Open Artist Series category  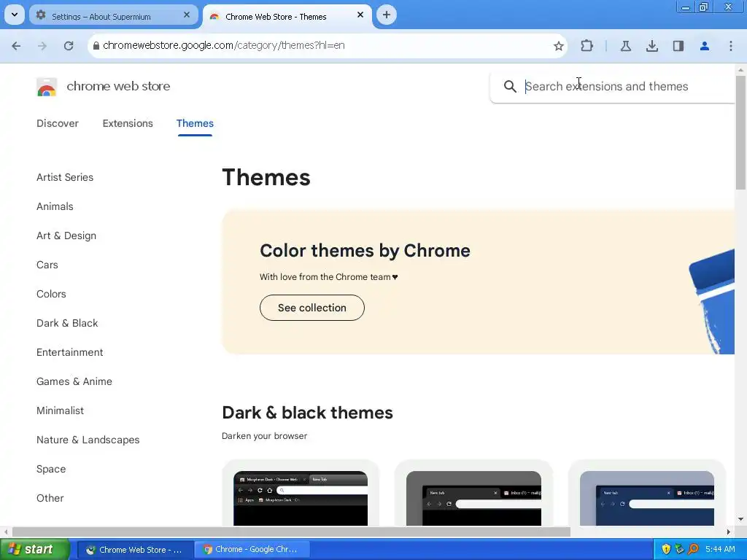[x=65, y=177]
